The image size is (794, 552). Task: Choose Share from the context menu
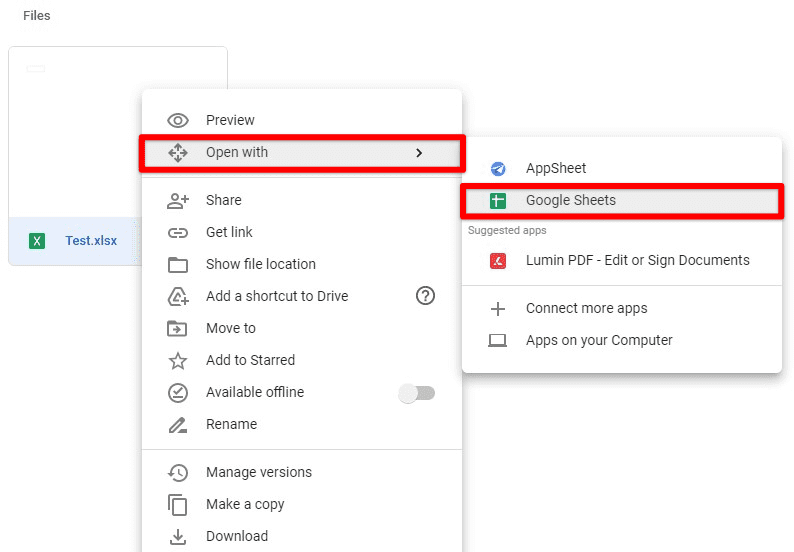click(x=302, y=201)
